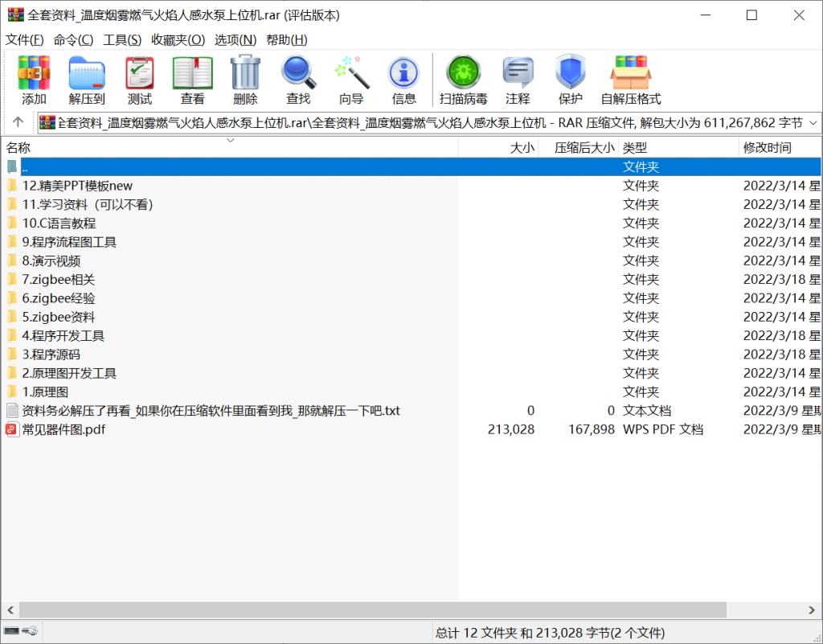Click the 名称 column sort chevron
Image resolution: width=823 pixels, height=644 pixels.
[x=231, y=140]
